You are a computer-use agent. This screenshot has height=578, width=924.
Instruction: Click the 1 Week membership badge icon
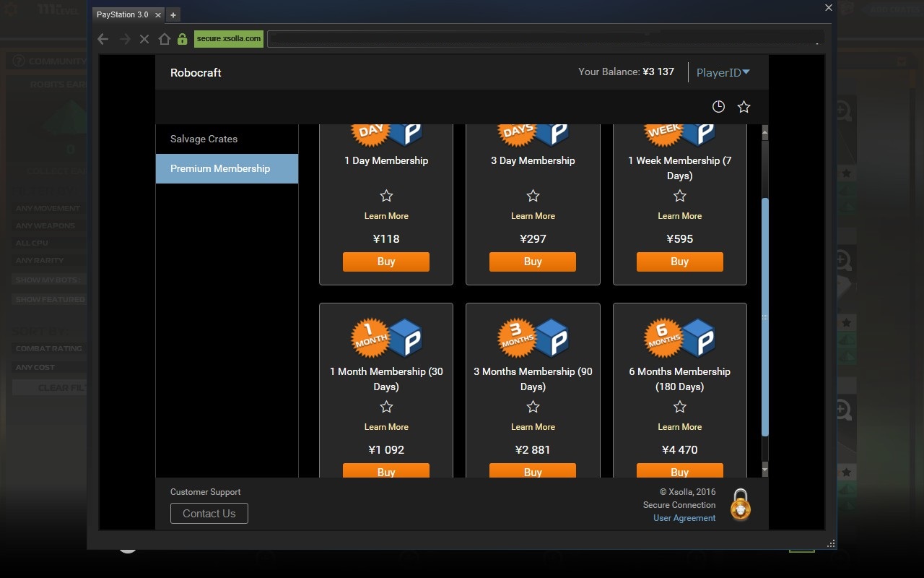pyautogui.click(x=680, y=135)
